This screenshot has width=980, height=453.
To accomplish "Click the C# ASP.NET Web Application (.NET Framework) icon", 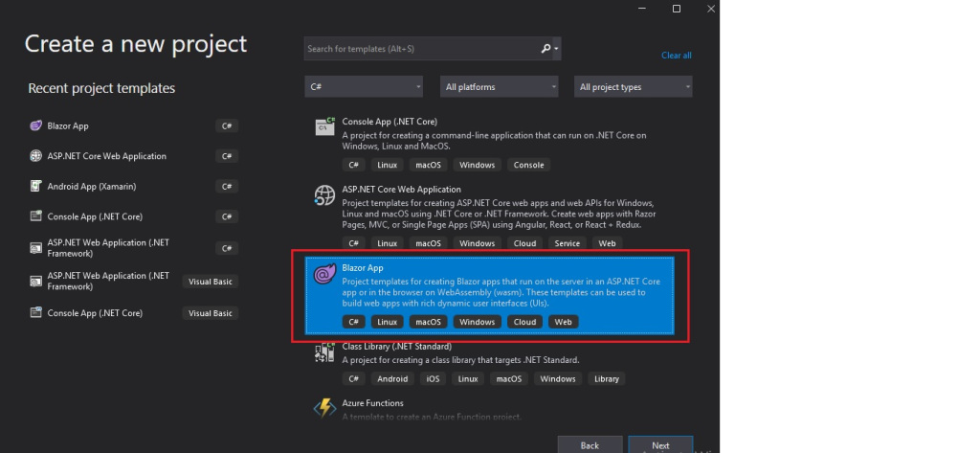I will coord(36,248).
